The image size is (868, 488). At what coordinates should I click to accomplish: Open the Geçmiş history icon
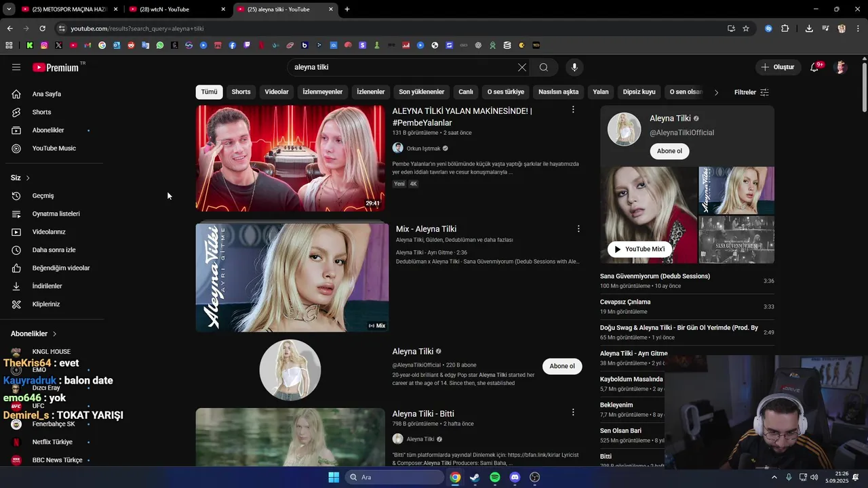point(16,196)
